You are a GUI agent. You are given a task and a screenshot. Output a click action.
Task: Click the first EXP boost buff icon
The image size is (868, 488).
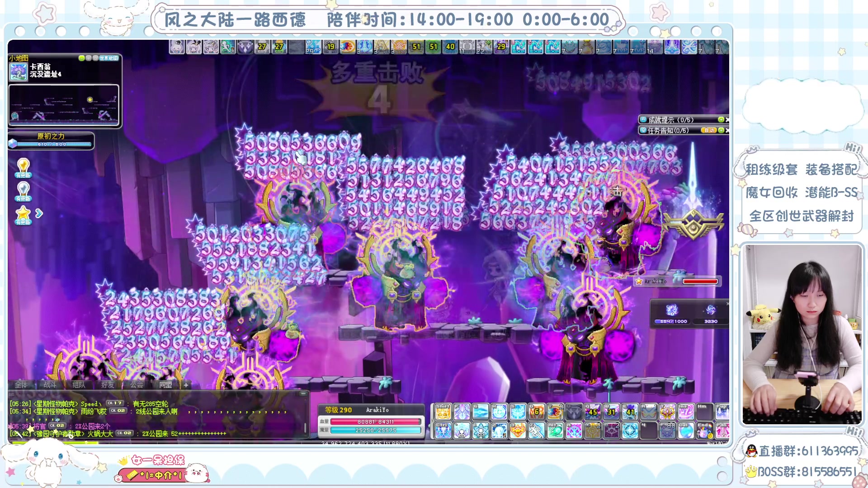point(519,47)
